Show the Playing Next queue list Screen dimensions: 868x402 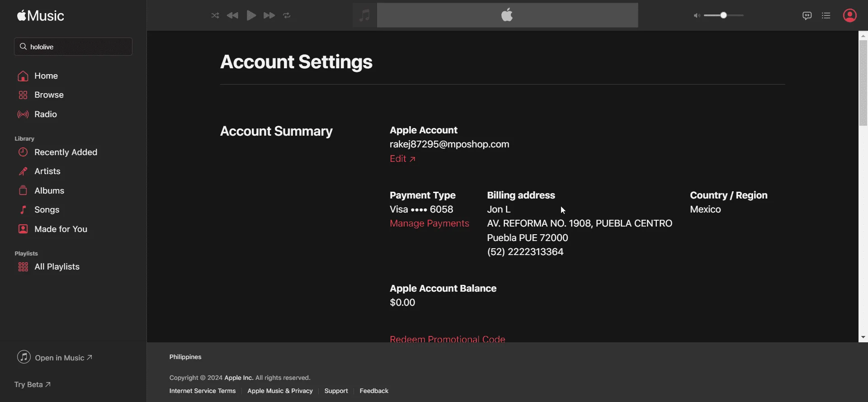point(826,15)
